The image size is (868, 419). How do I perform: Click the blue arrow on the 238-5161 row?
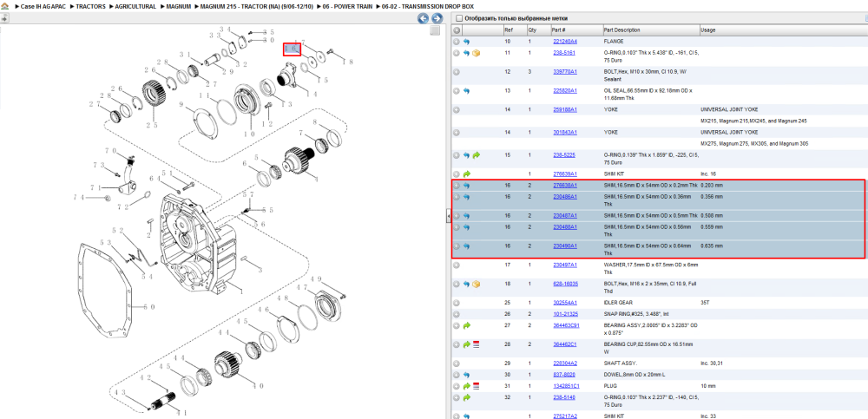[466, 53]
